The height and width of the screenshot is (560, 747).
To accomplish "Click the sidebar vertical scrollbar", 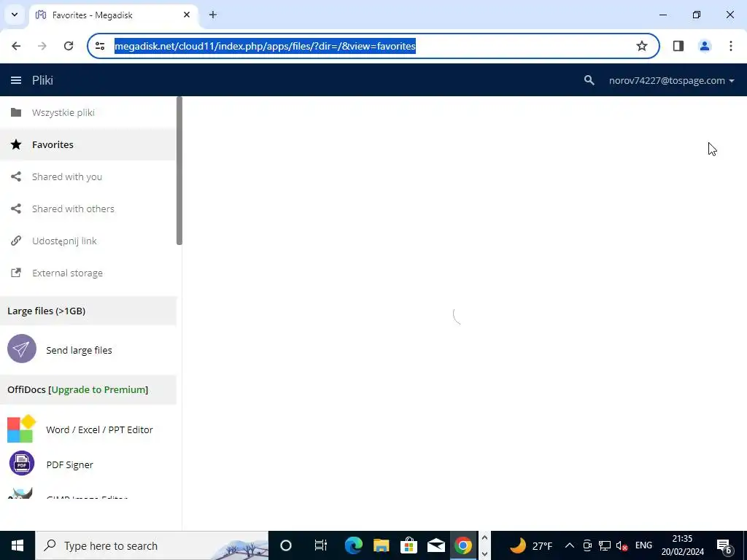I will [179, 171].
